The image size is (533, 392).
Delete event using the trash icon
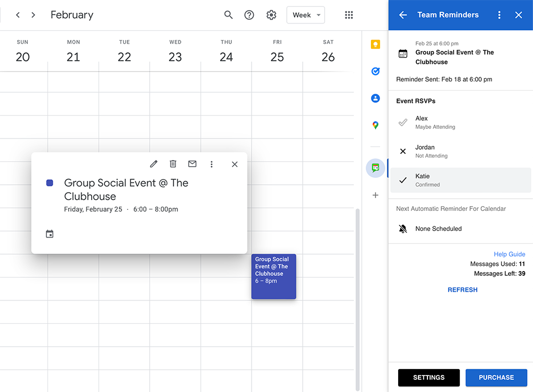173,164
